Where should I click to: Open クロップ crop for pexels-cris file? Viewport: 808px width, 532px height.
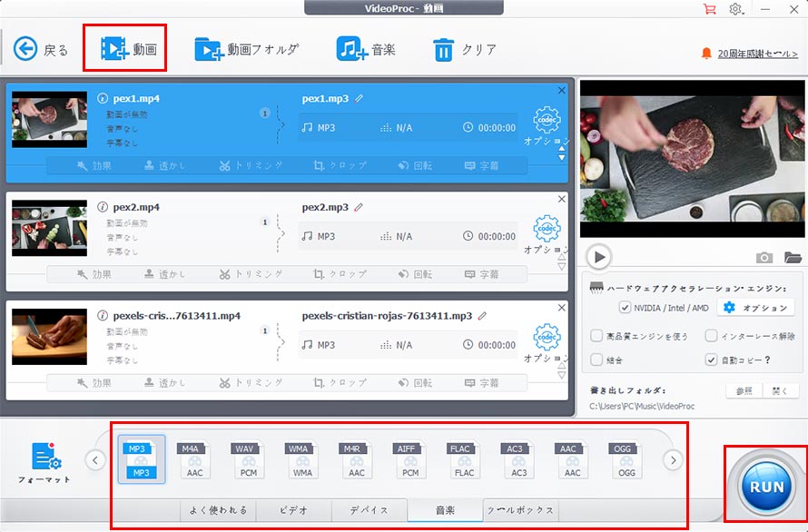pyautogui.click(x=340, y=383)
